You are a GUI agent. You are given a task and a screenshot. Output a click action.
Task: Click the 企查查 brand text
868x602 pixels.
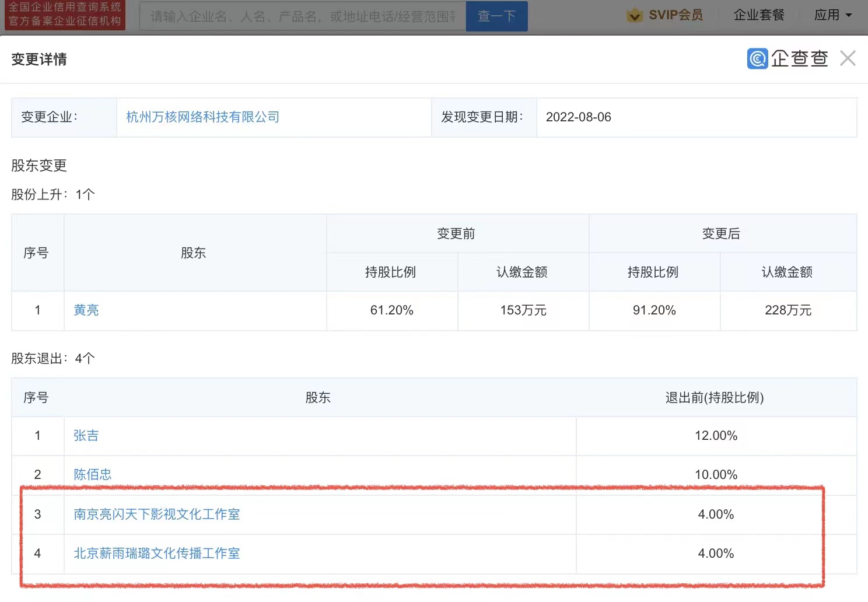coord(799,58)
